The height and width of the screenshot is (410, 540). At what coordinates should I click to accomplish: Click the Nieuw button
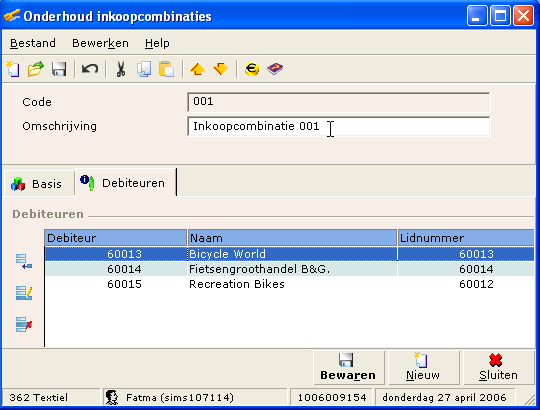[423, 367]
